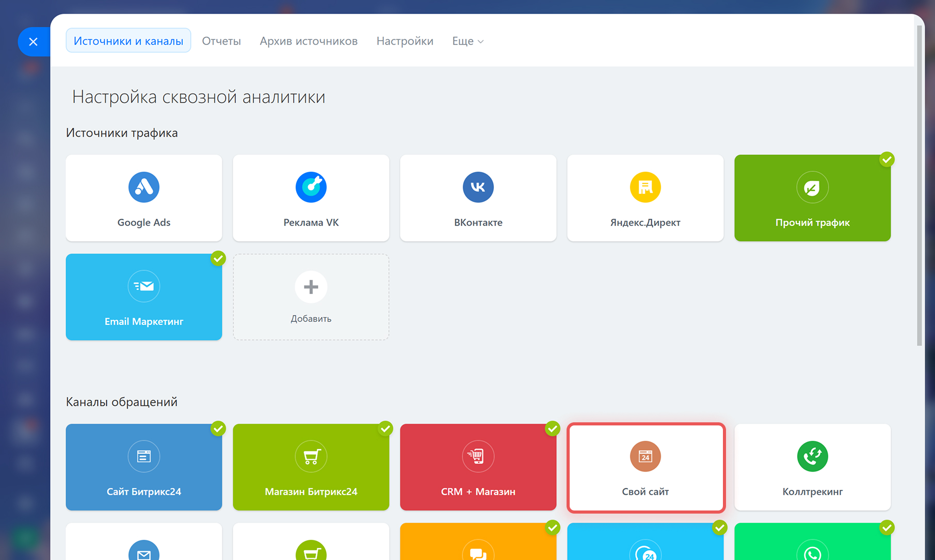Click the ВКонтакте label

(478, 223)
